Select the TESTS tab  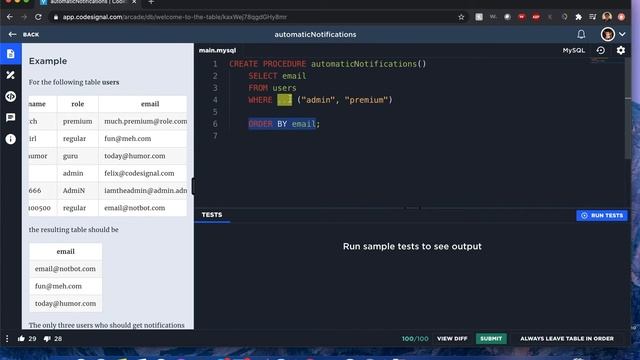212,215
